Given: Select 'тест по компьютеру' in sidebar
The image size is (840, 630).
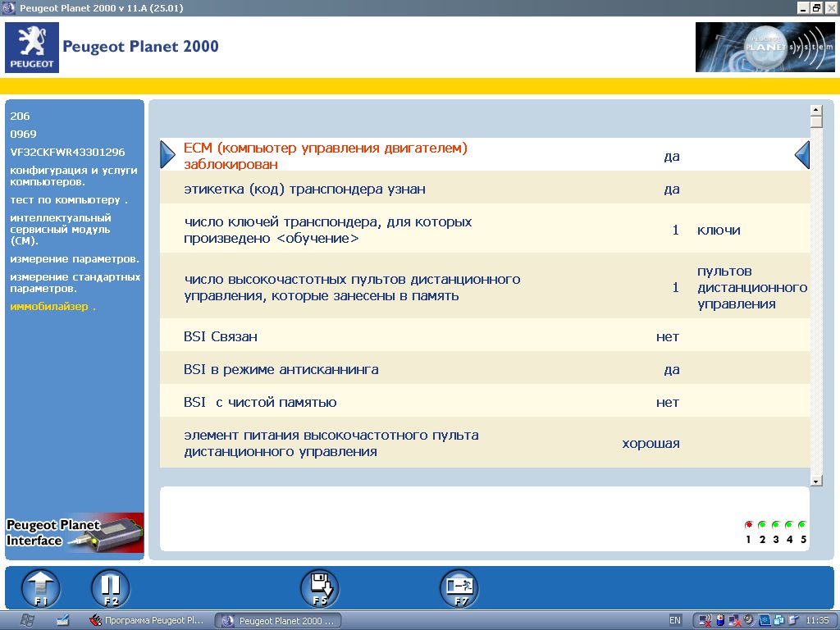Looking at the screenshot, I should (x=69, y=200).
